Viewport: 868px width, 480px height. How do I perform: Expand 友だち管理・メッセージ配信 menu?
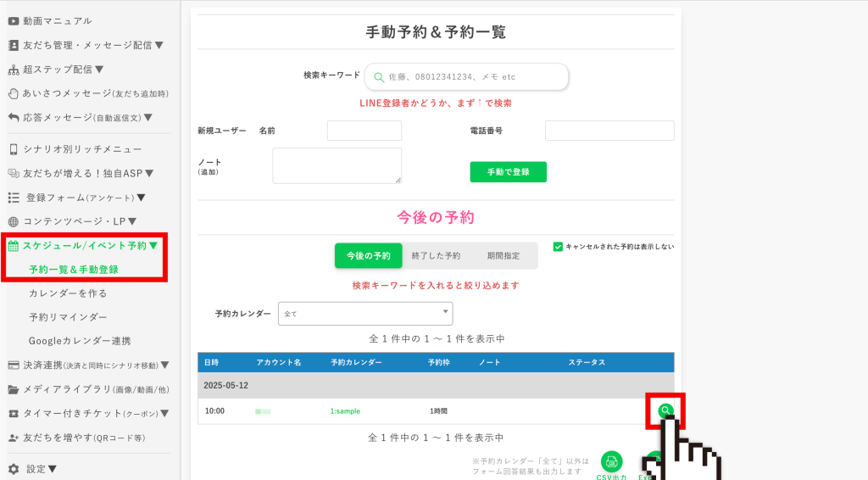point(93,46)
